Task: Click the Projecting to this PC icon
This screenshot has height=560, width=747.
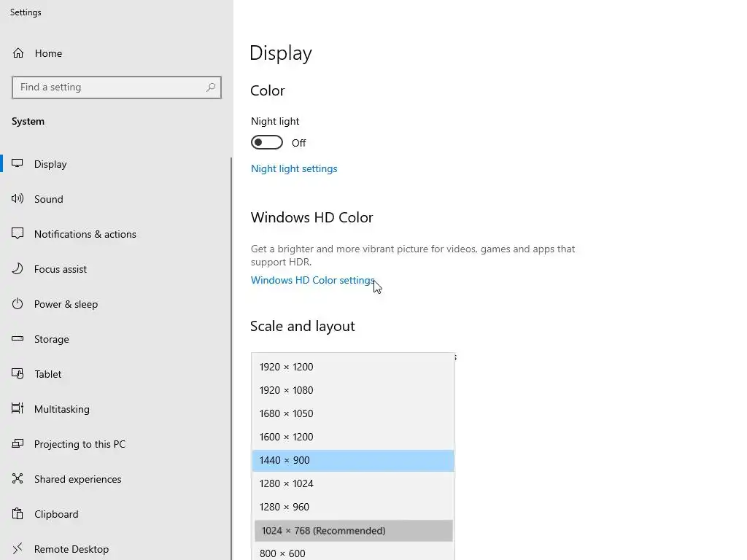Action: [x=18, y=444]
